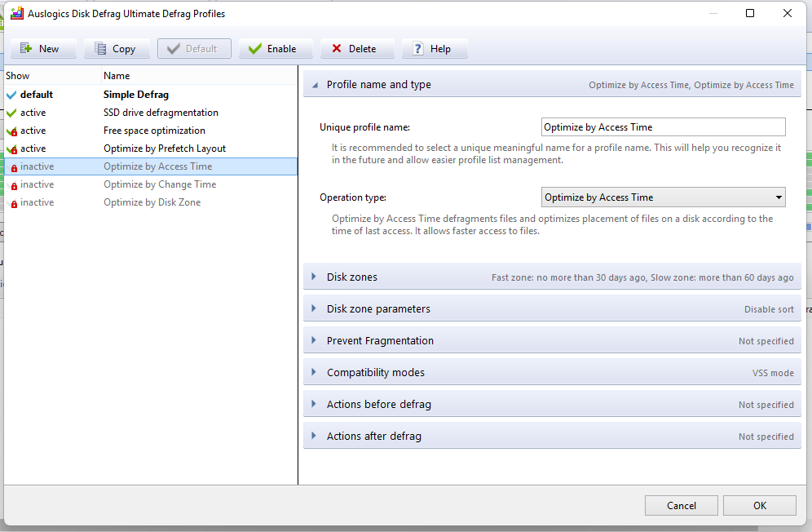Image resolution: width=812 pixels, height=532 pixels.
Task: Click the status icon of Free space optimization row
Action: click(11, 131)
